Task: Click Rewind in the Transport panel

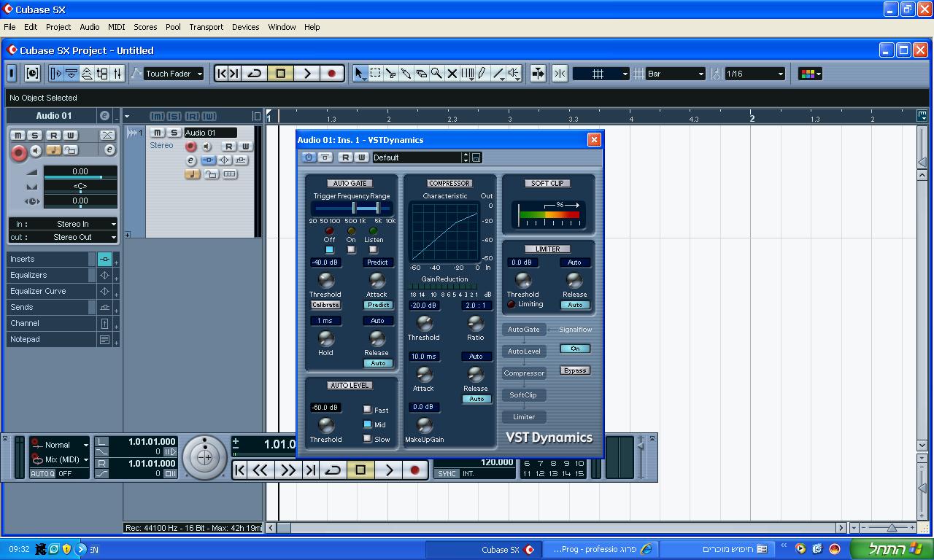Action: point(260,470)
